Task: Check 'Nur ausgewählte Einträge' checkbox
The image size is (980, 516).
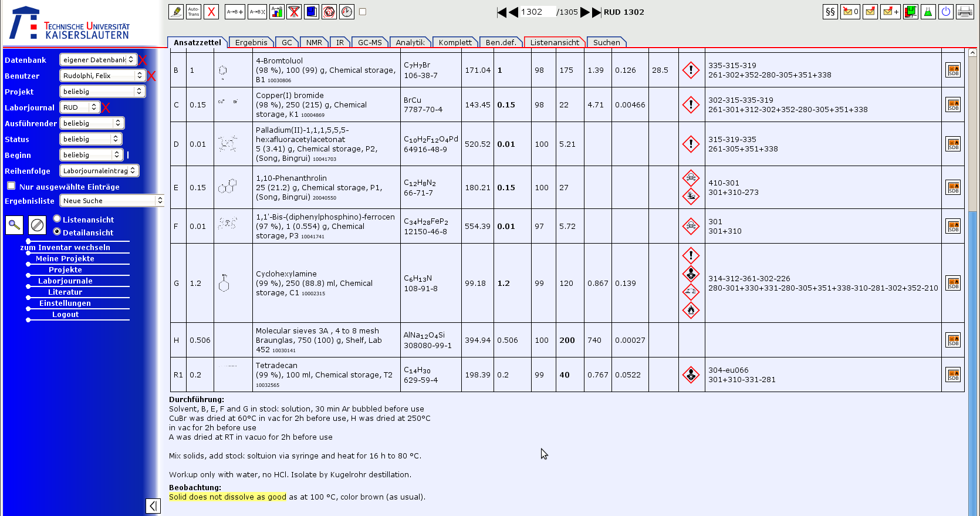Action: tap(11, 186)
